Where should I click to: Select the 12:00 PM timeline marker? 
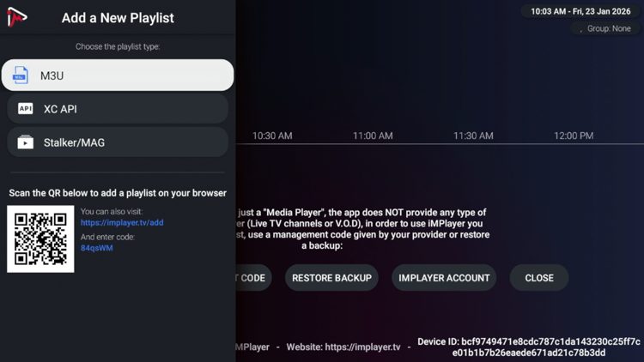click(x=574, y=136)
